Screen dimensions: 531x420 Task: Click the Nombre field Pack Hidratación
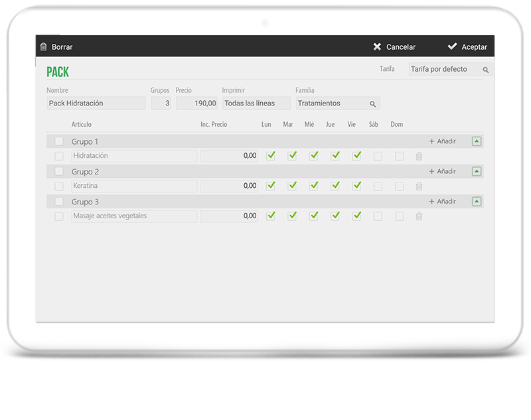pos(96,104)
